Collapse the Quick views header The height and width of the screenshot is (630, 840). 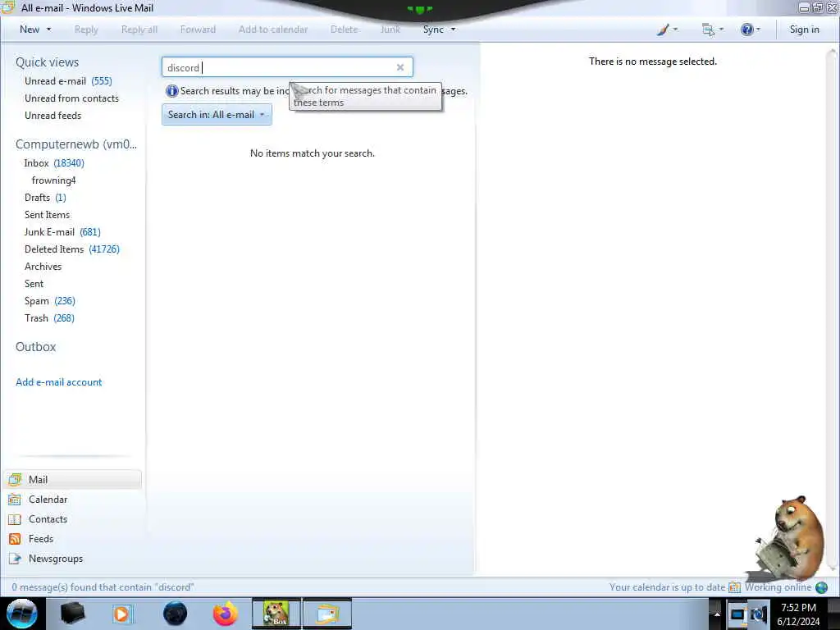tap(47, 62)
